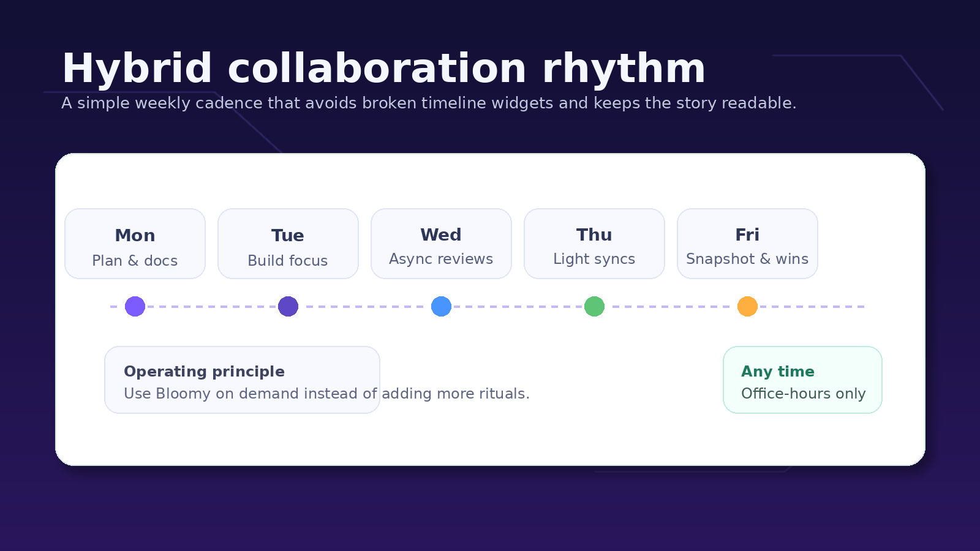
Task: Select the green Thursday timeline dot
Action: click(x=594, y=306)
